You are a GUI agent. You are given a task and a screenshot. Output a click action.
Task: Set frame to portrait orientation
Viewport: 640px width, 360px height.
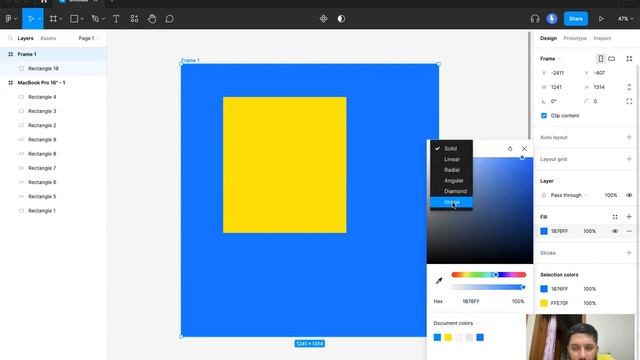[x=600, y=59]
